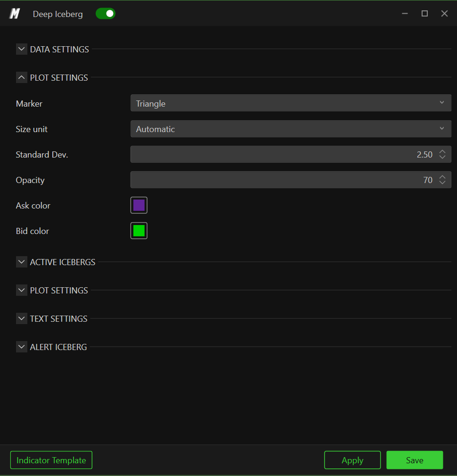Expand the DATA SETTINGS section
Screen dimensions: 457x476
click(x=21, y=49)
